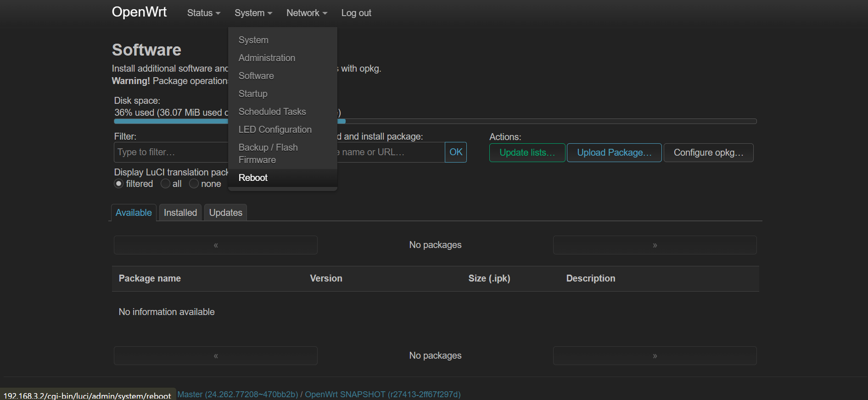Open LED Configuration menu entry

283,130
